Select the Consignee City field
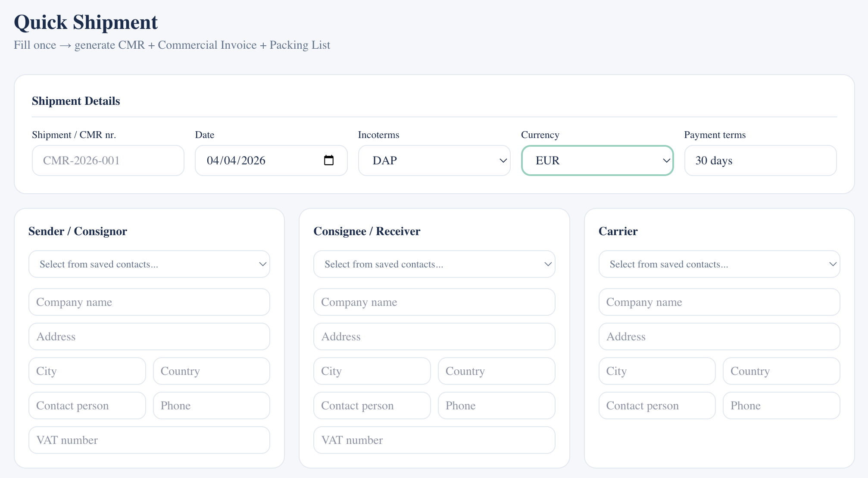The height and width of the screenshot is (478, 868). pos(372,371)
